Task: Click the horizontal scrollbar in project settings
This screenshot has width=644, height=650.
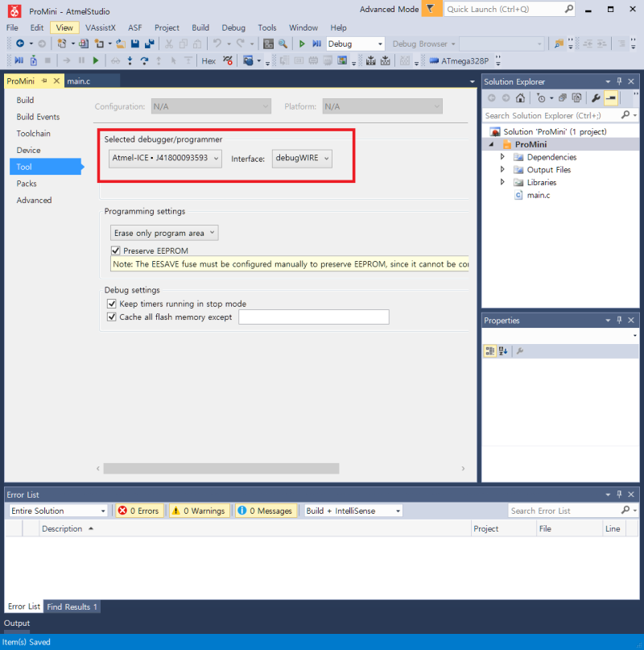Action: point(221,469)
